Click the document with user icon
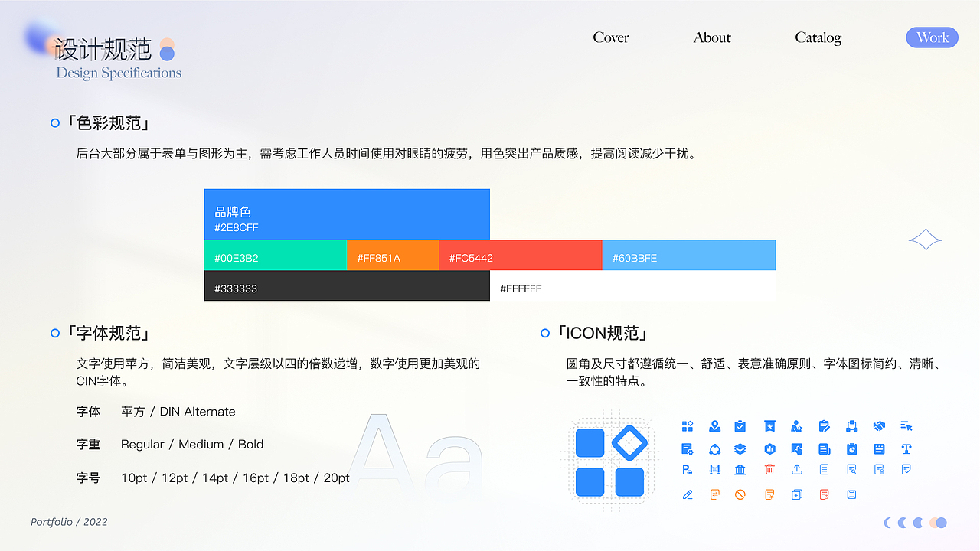 (x=879, y=469)
